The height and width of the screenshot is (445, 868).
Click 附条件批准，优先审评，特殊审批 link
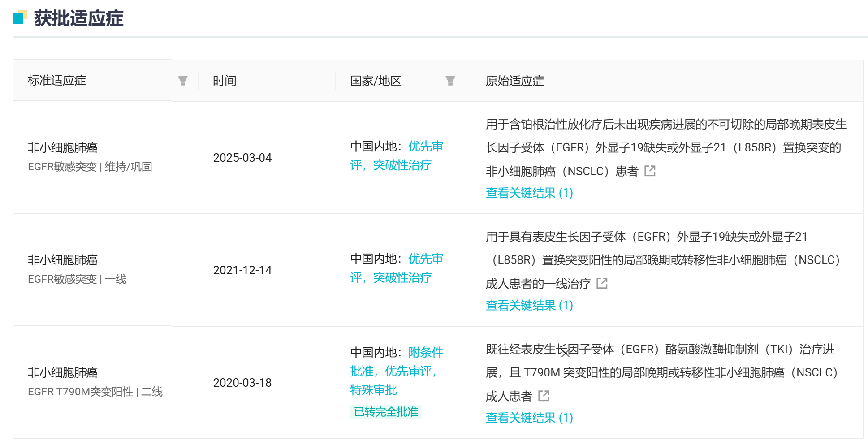[397, 371]
